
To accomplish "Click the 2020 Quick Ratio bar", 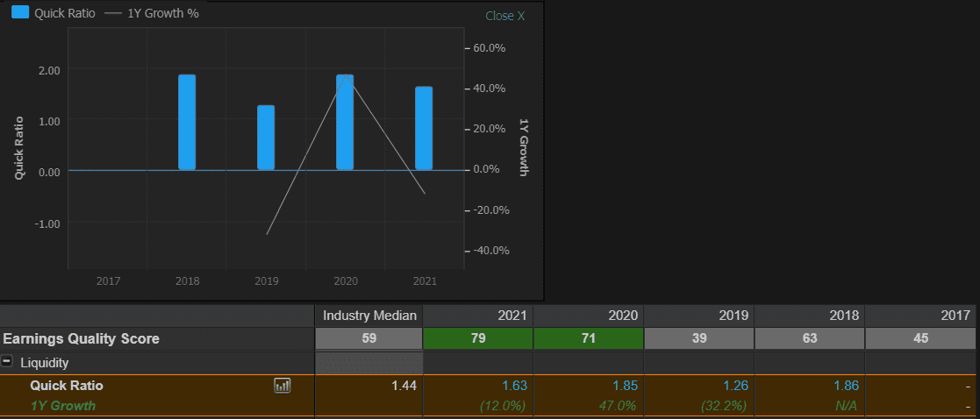I will (345, 122).
